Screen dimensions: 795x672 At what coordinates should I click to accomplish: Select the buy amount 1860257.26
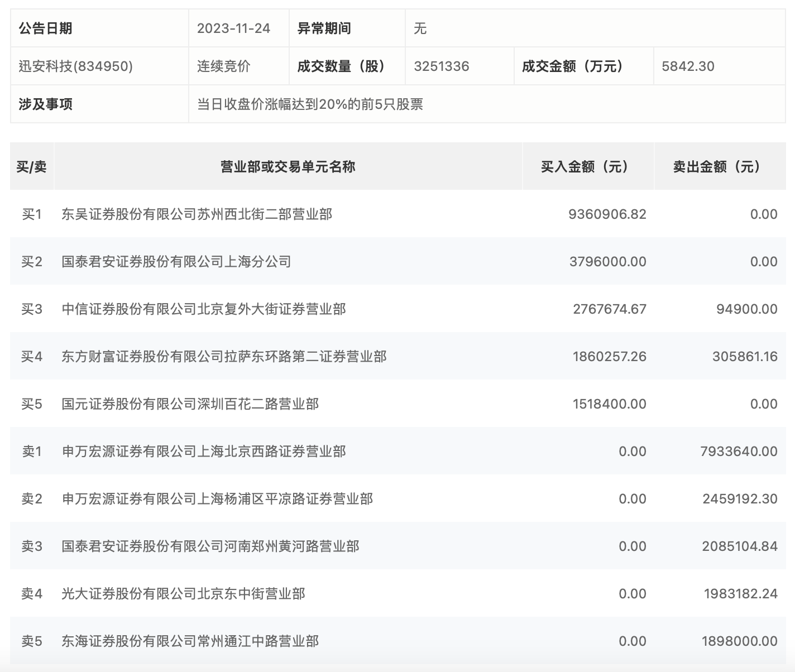point(610,356)
